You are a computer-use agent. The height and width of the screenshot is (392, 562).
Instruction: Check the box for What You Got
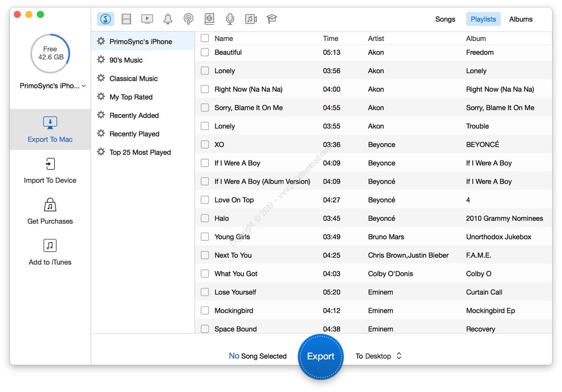coord(205,274)
